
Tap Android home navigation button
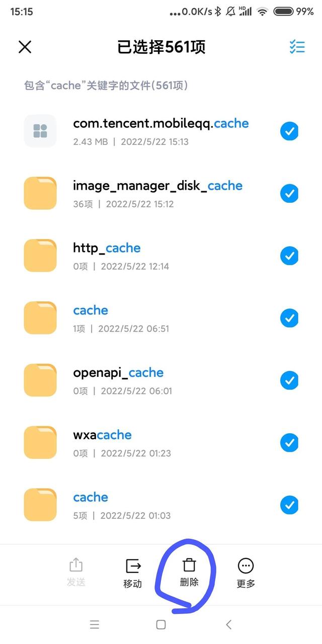click(x=161, y=625)
